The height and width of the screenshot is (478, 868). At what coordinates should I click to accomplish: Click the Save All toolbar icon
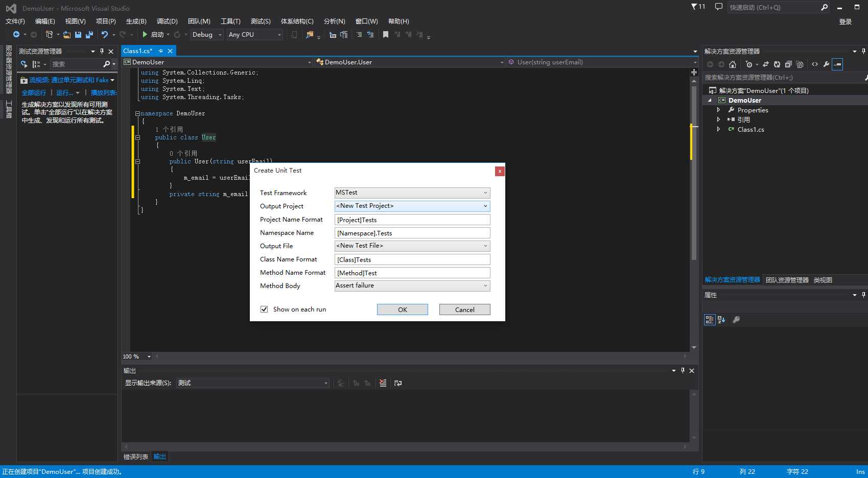click(89, 34)
